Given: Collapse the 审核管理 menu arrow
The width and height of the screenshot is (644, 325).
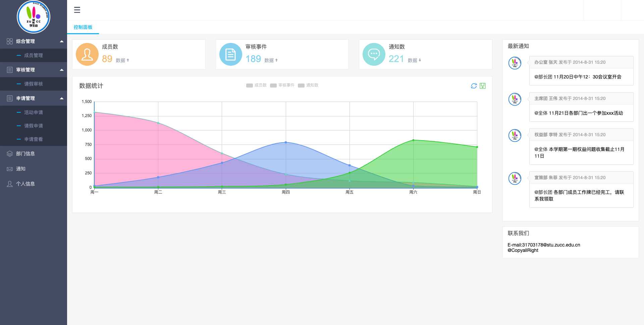Looking at the screenshot, I should [x=62, y=70].
